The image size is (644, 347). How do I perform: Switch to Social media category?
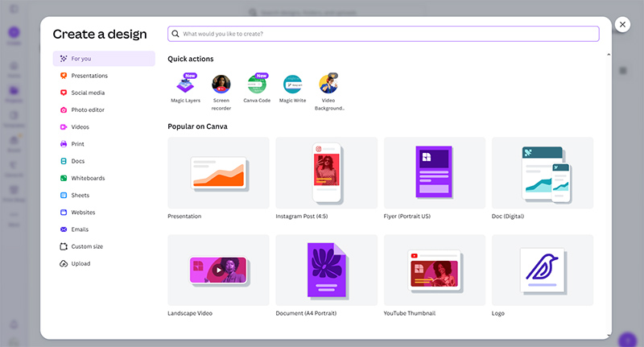click(104, 93)
